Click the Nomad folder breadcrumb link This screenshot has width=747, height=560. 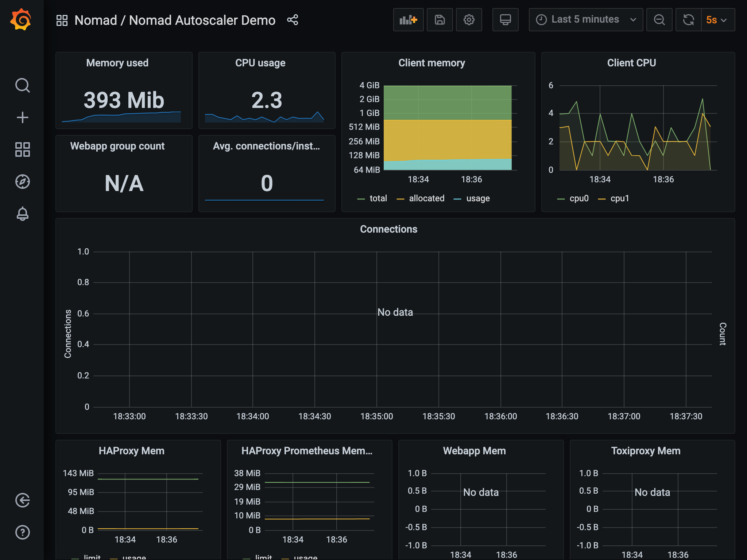96,20
